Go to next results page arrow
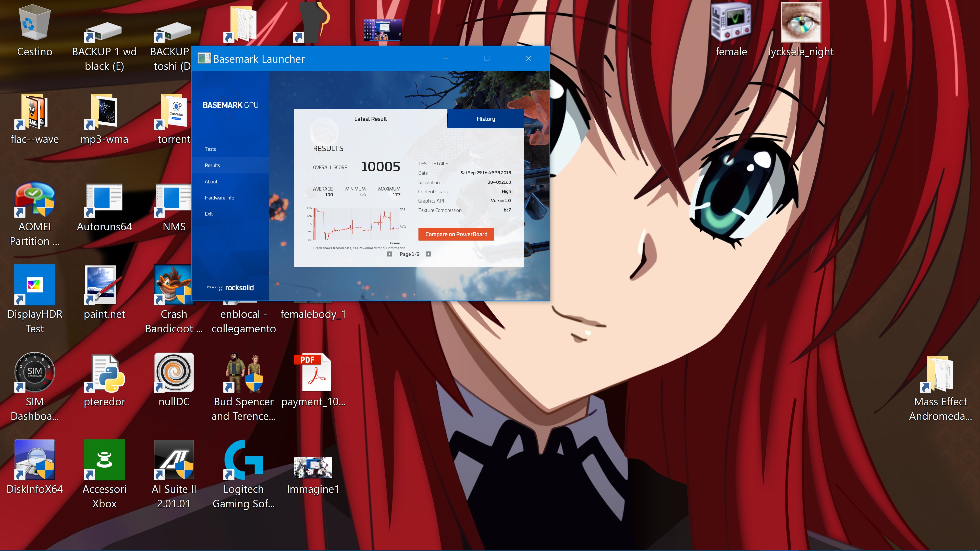This screenshot has height=551, width=980. click(x=428, y=254)
